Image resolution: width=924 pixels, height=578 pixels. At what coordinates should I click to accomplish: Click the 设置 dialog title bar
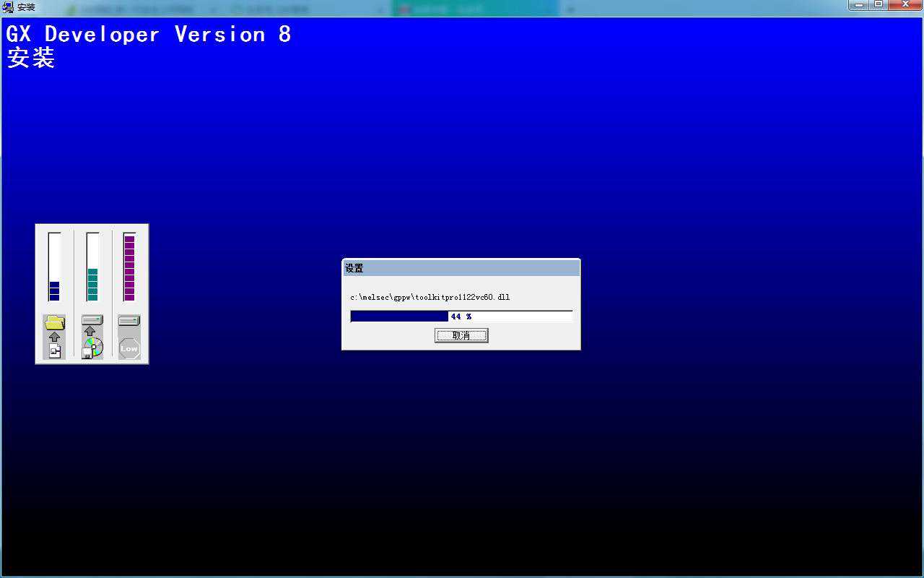click(x=461, y=268)
